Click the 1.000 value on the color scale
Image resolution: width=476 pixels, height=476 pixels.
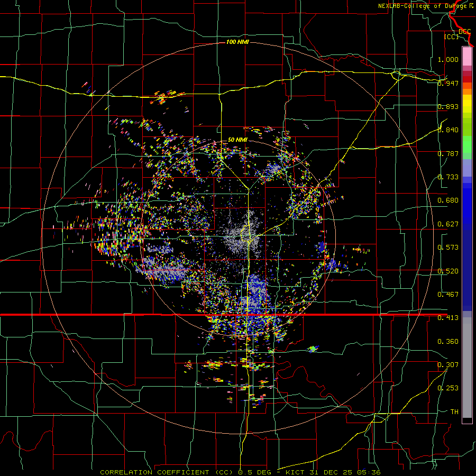tap(448, 59)
